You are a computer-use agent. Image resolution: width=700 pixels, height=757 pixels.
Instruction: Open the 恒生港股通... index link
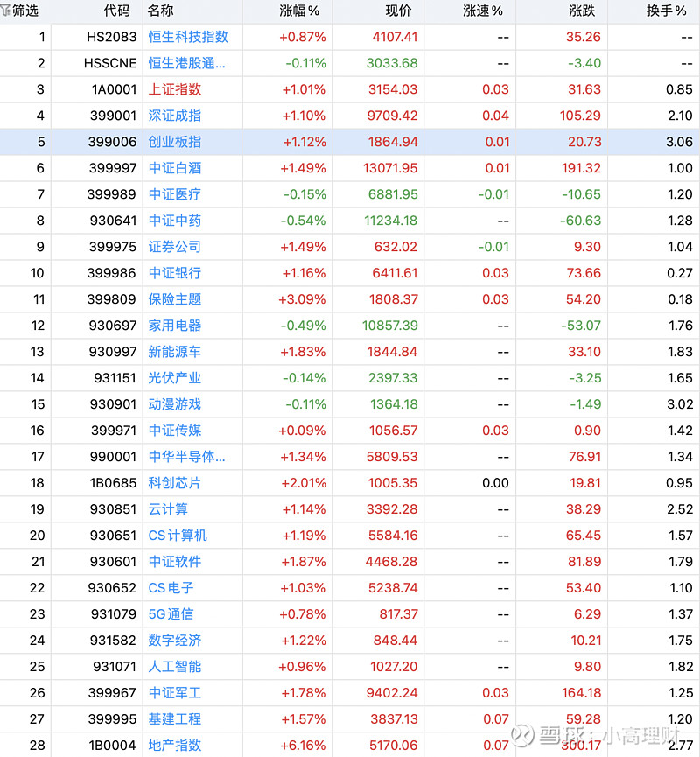click(187, 63)
